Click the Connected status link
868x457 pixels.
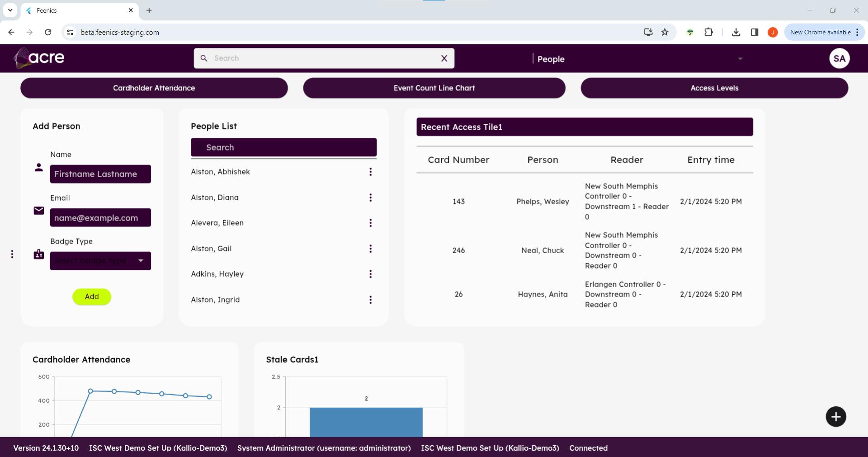(588, 448)
